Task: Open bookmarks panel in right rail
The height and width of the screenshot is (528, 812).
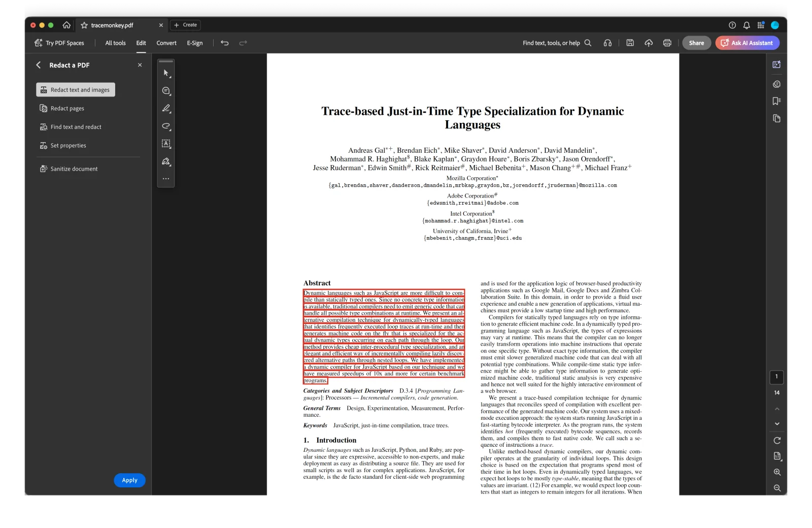Action: coord(776,101)
